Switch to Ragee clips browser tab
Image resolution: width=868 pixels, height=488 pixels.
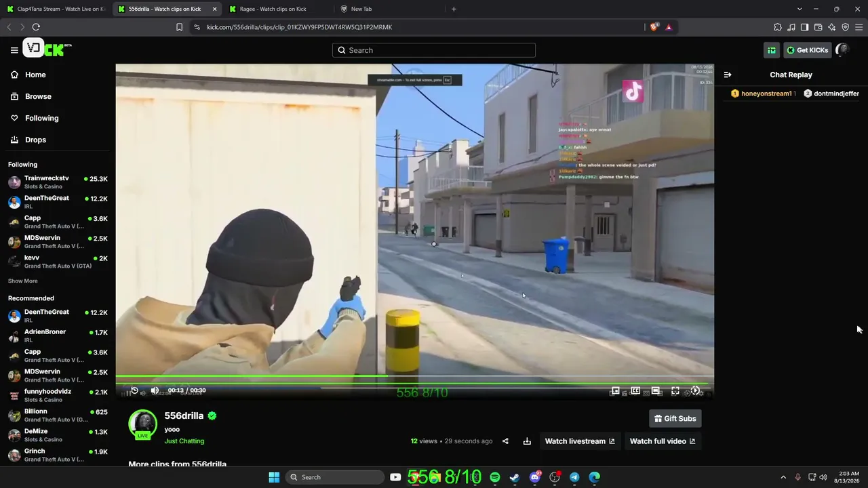[x=278, y=9]
